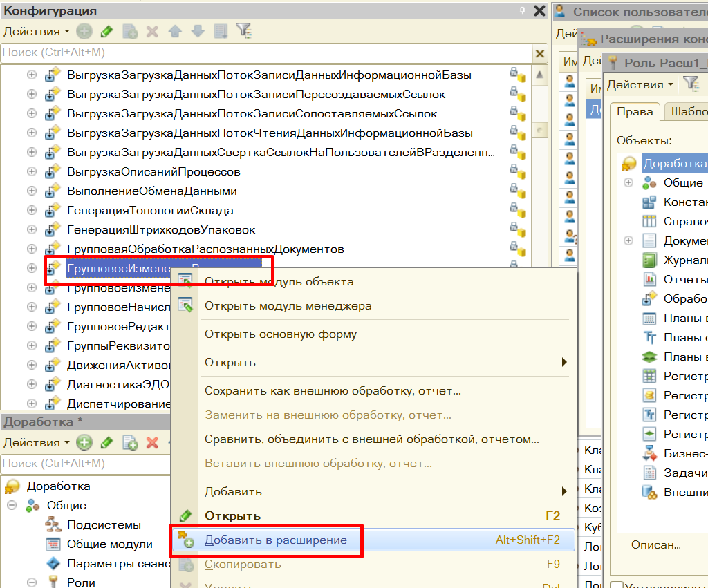Select the Обработки item in the role tree

(685, 298)
